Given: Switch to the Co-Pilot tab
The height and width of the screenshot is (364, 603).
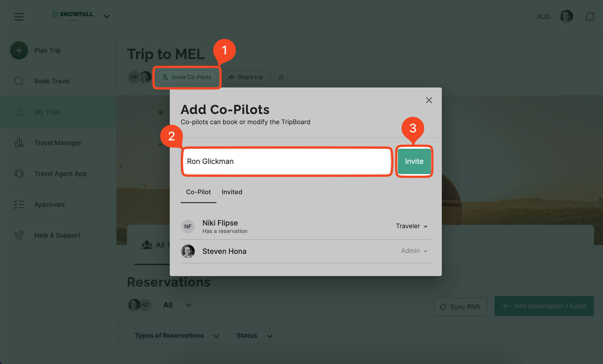Looking at the screenshot, I should point(198,192).
